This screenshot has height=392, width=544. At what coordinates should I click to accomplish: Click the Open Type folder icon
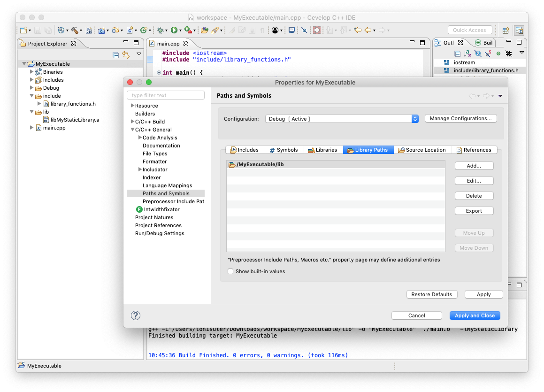(204, 30)
